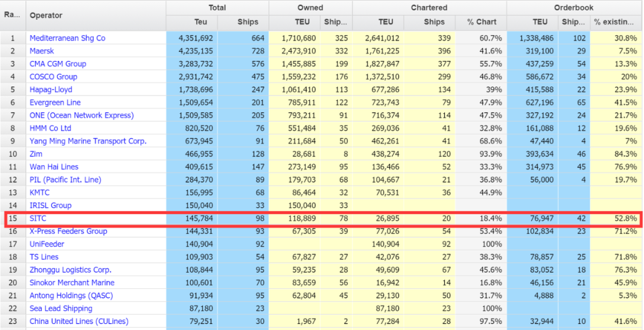Sort by the Operator column header
The height and width of the screenshot is (330, 644).
[x=46, y=16]
